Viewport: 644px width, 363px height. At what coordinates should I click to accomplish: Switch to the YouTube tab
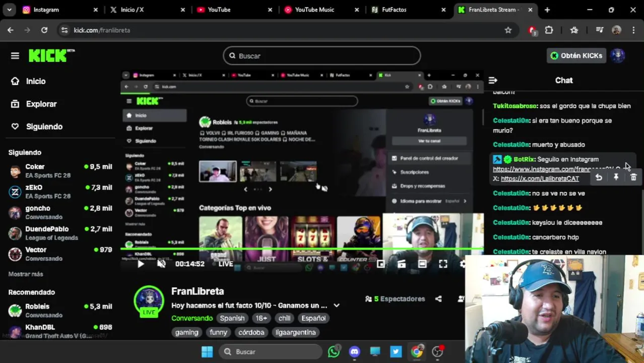(233, 10)
